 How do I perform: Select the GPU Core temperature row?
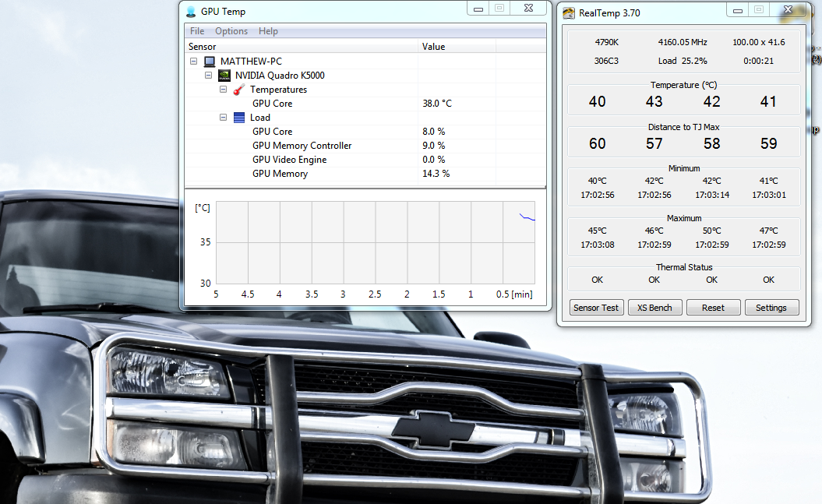[x=365, y=104]
